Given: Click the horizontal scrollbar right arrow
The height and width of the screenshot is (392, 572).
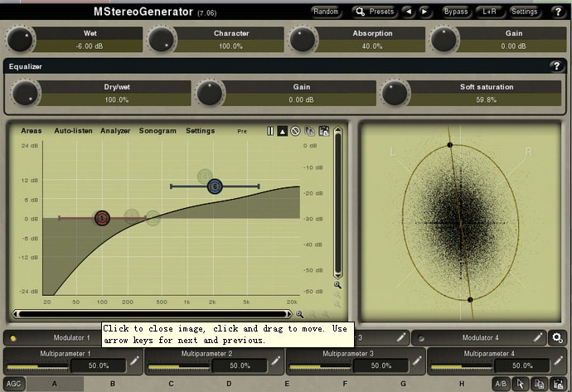Looking at the screenshot, I should [289, 314].
